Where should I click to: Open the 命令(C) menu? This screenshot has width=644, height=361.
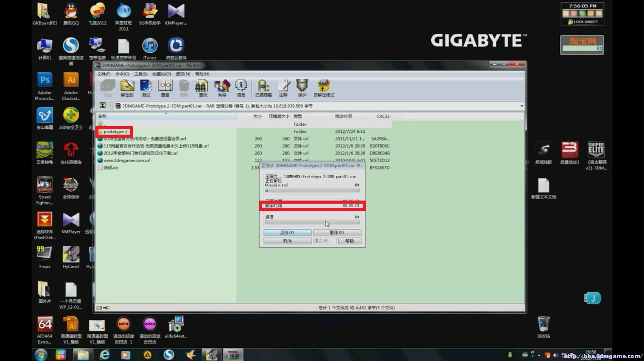click(x=122, y=74)
